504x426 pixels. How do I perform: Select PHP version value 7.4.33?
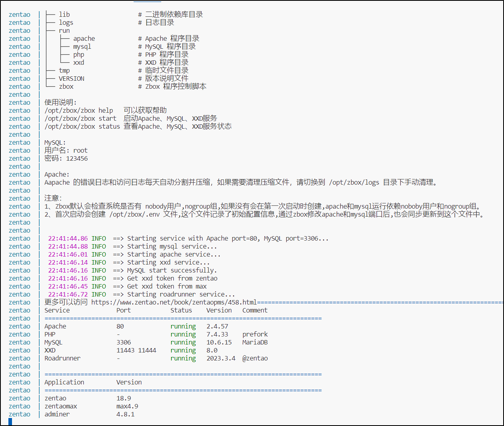[x=217, y=334]
